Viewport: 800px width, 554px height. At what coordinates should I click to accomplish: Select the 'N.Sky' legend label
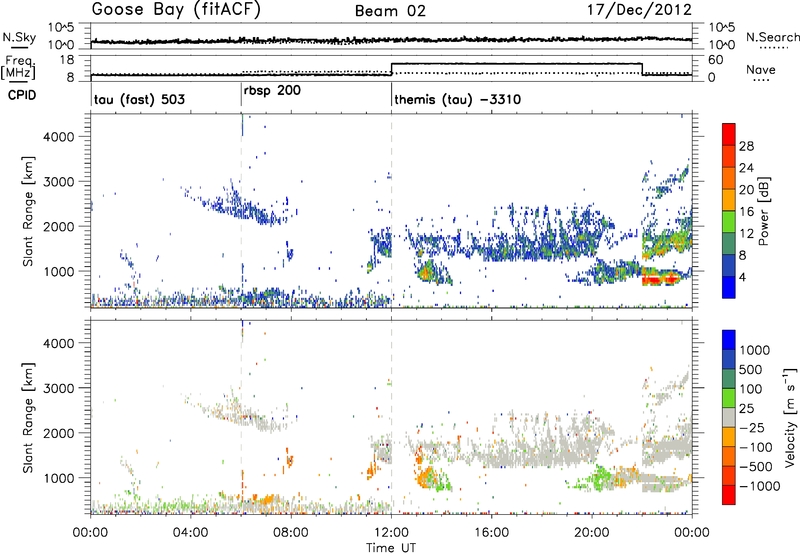(19, 37)
